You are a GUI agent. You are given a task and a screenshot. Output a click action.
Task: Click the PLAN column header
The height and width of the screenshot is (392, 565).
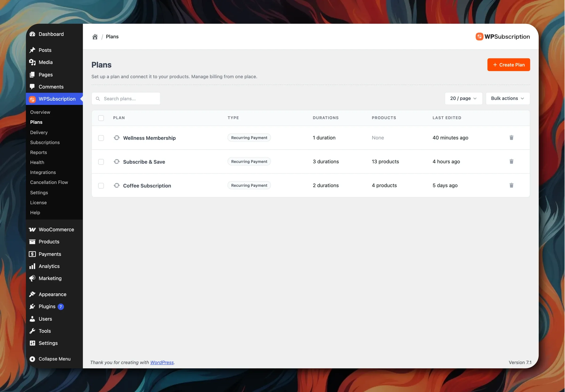119,118
